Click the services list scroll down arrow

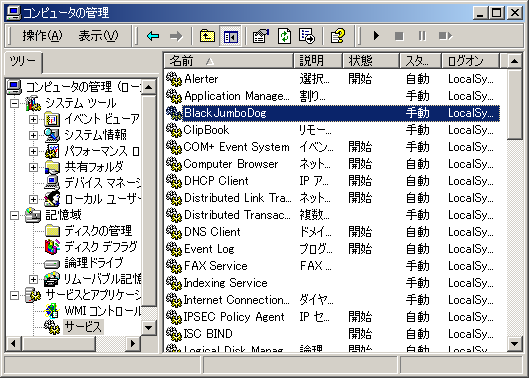(x=514, y=344)
